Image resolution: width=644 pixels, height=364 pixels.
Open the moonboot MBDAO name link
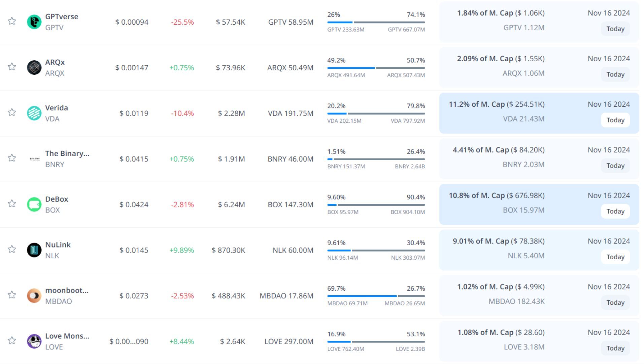click(x=67, y=290)
